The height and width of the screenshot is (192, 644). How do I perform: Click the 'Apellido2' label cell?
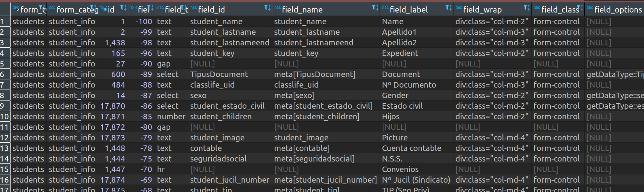(416, 43)
